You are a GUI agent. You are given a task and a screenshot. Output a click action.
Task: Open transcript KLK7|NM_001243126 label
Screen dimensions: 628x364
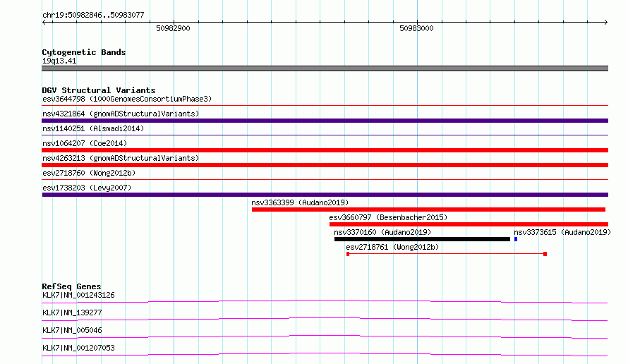(78, 295)
